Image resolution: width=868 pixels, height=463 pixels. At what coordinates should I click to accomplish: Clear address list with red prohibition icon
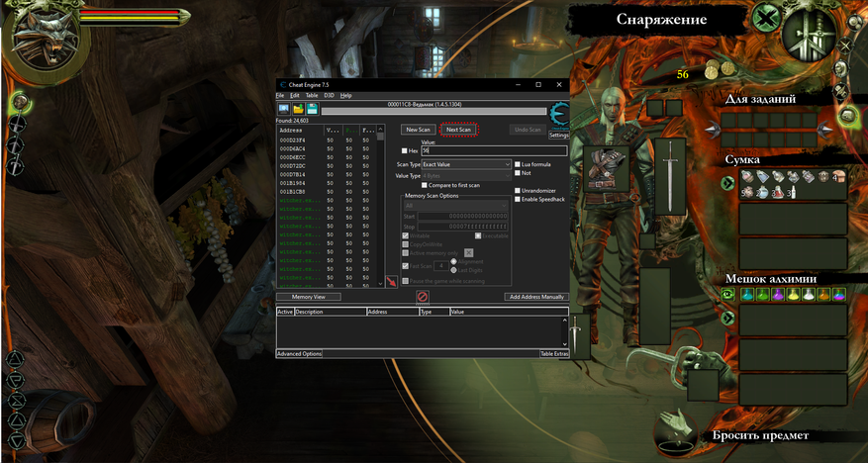coord(423,297)
